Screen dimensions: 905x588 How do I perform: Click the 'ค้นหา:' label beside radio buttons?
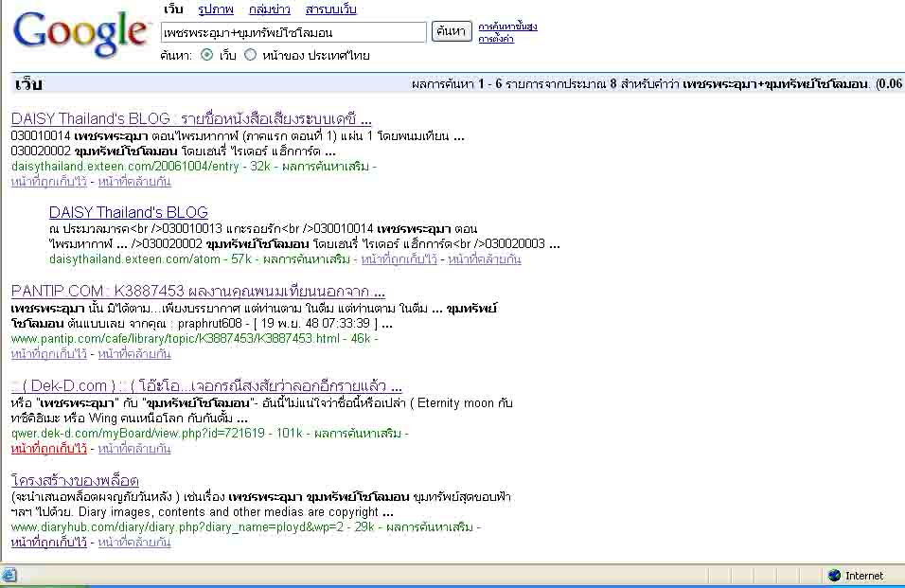pyautogui.click(x=176, y=56)
